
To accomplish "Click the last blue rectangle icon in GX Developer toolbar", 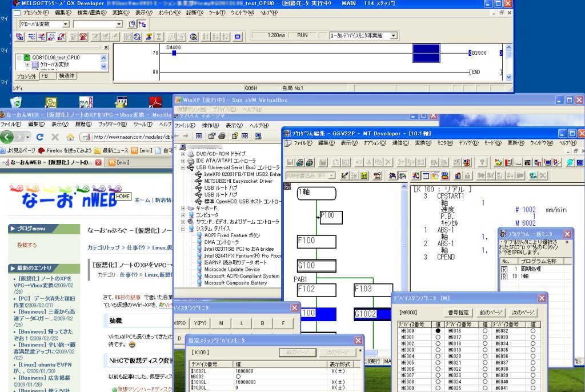I will coord(238,37).
